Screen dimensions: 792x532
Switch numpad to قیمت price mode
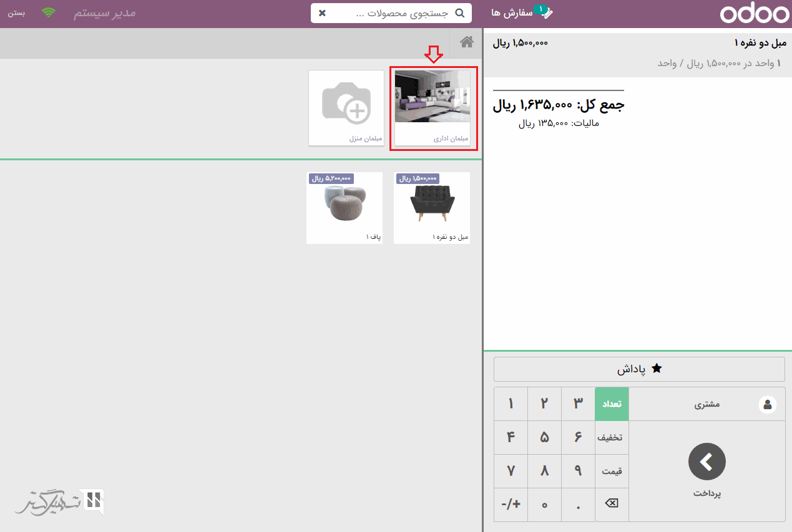click(x=611, y=472)
